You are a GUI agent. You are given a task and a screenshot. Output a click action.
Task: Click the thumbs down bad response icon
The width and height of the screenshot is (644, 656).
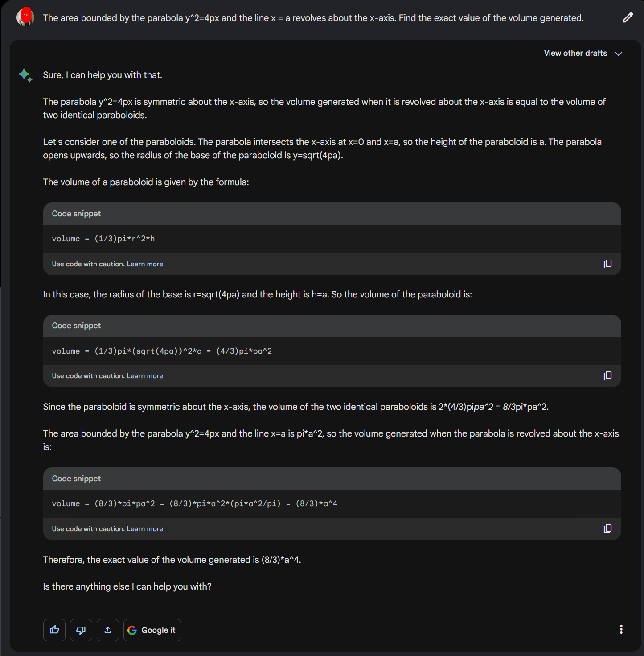[x=81, y=630]
